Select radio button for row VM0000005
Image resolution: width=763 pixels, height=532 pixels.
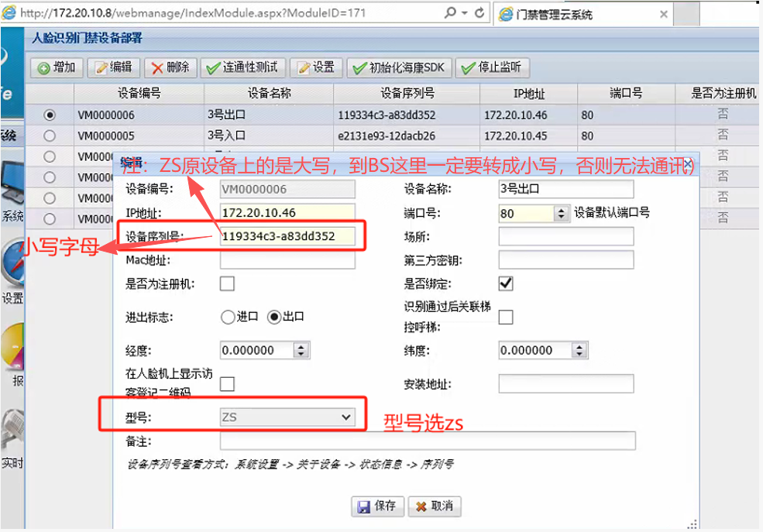pyautogui.click(x=49, y=136)
